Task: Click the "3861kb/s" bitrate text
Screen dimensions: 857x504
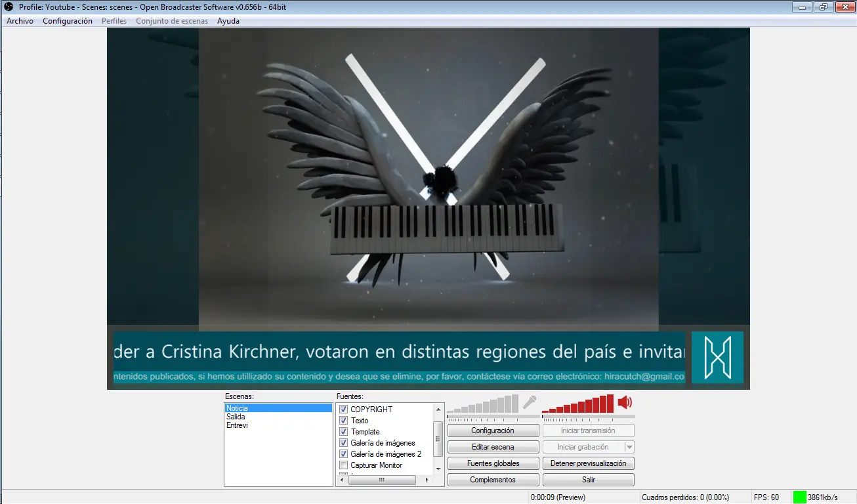Action: coord(823,497)
